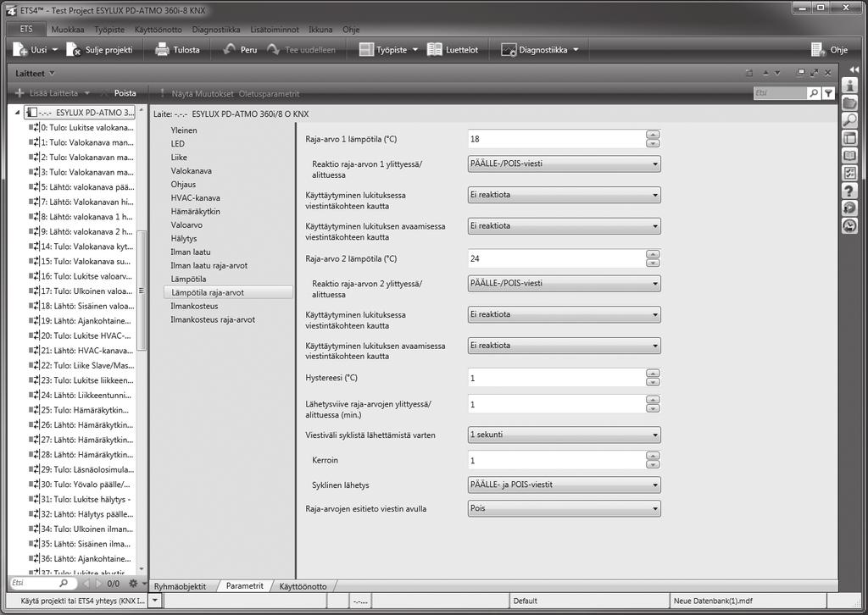
Task: Click the search icon in bottom Etsi field
Action: point(63,583)
